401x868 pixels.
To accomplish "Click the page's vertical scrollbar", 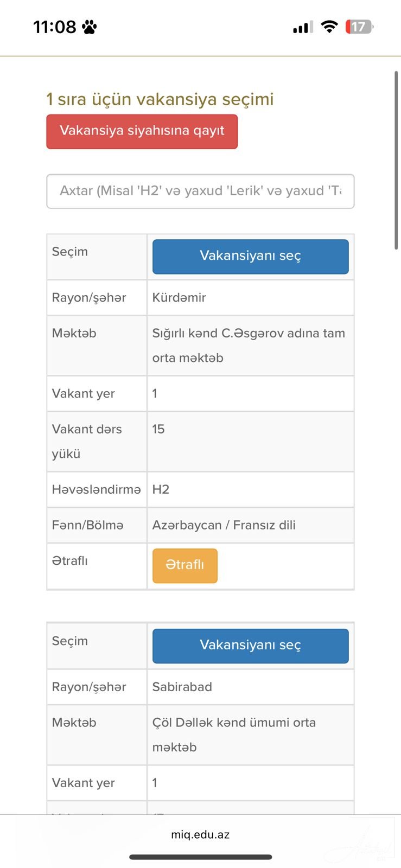I will click(396, 160).
